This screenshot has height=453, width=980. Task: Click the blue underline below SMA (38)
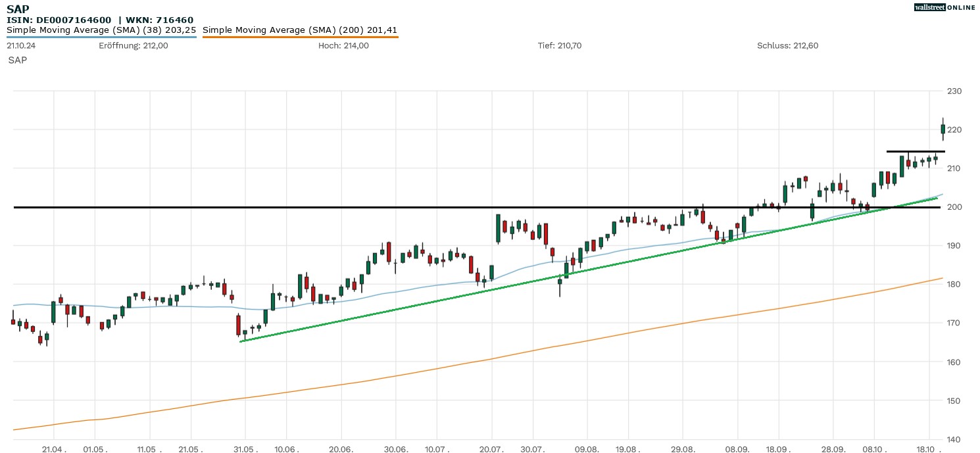click(101, 37)
